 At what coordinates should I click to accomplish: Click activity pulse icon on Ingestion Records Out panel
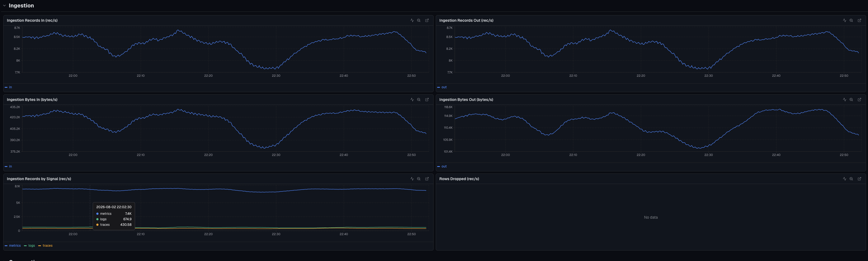pyautogui.click(x=844, y=20)
